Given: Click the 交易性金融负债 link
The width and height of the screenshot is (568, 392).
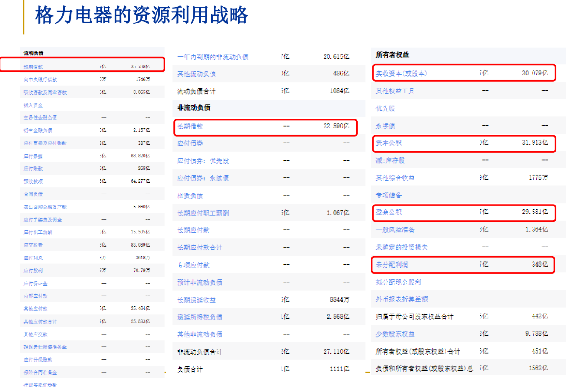Looking at the screenshot, I should [40, 117].
